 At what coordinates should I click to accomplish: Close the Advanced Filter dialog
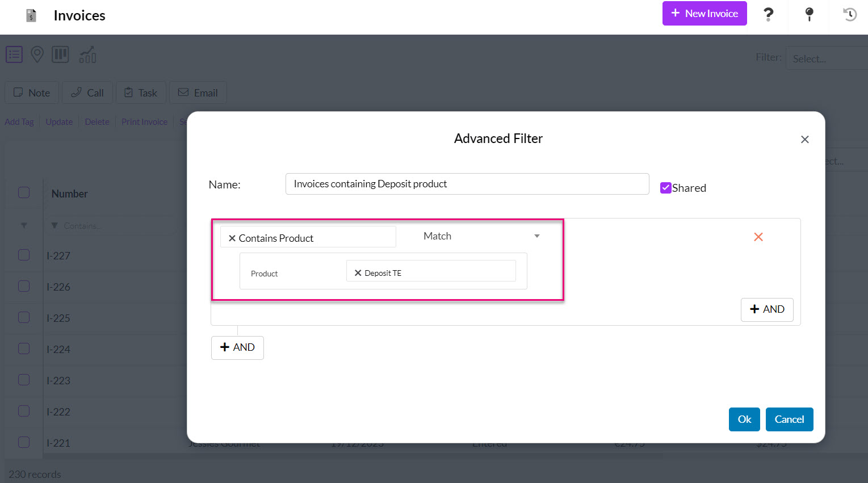point(804,140)
